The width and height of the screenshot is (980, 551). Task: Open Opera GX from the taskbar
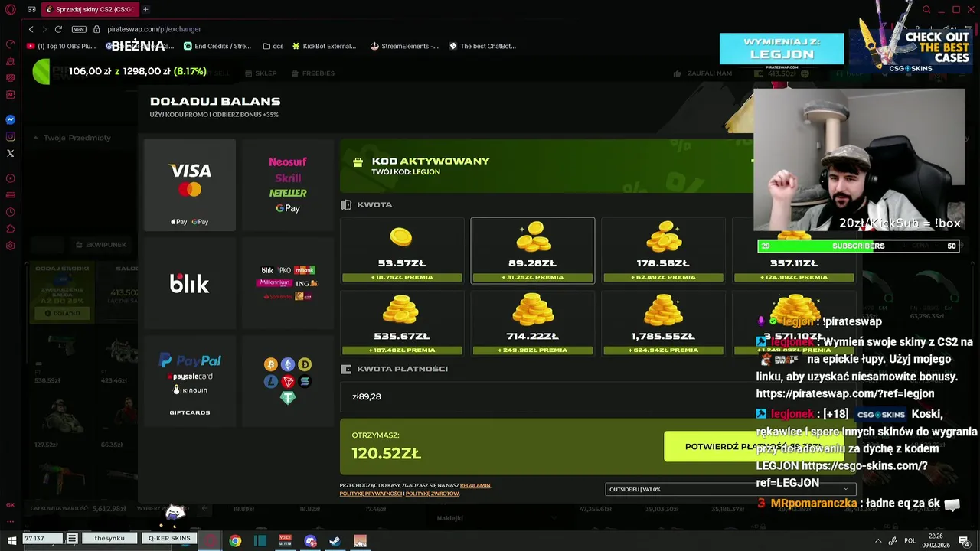[210, 540]
